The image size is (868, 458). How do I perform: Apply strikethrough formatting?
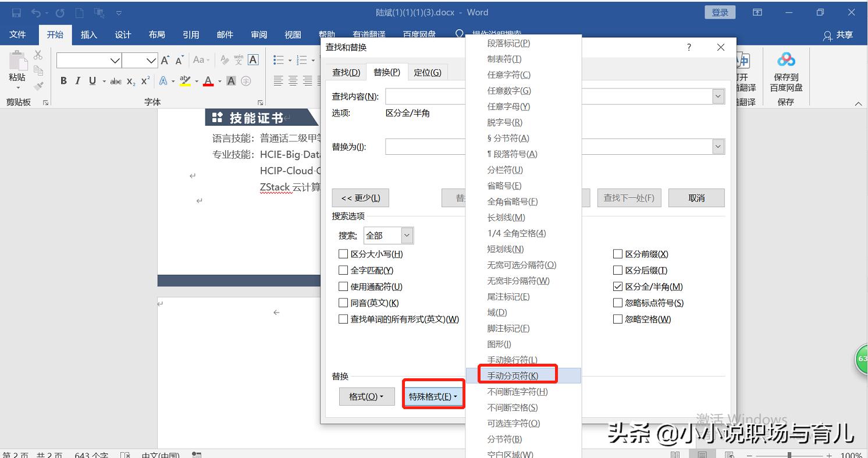[115, 81]
